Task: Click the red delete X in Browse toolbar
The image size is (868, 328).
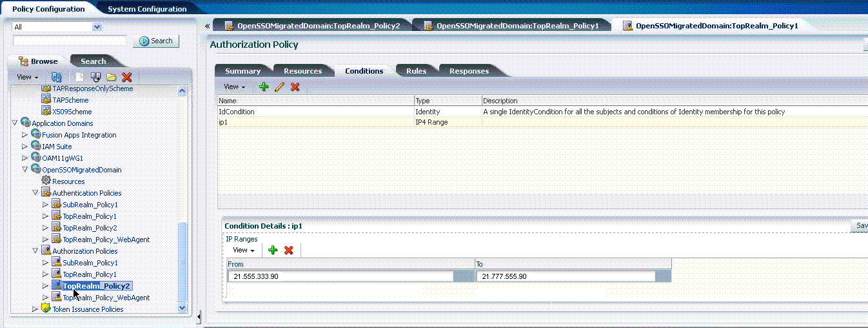Action: [x=127, y=77]
